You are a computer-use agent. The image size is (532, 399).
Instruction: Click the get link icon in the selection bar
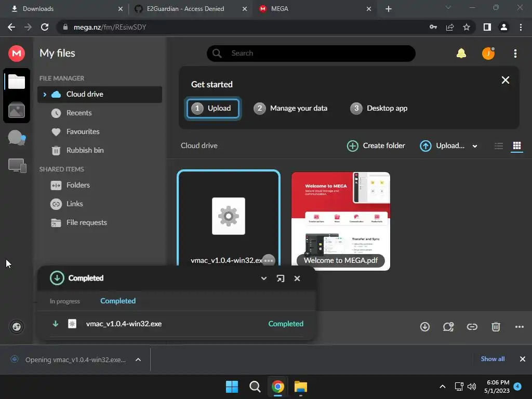(472, 327)
